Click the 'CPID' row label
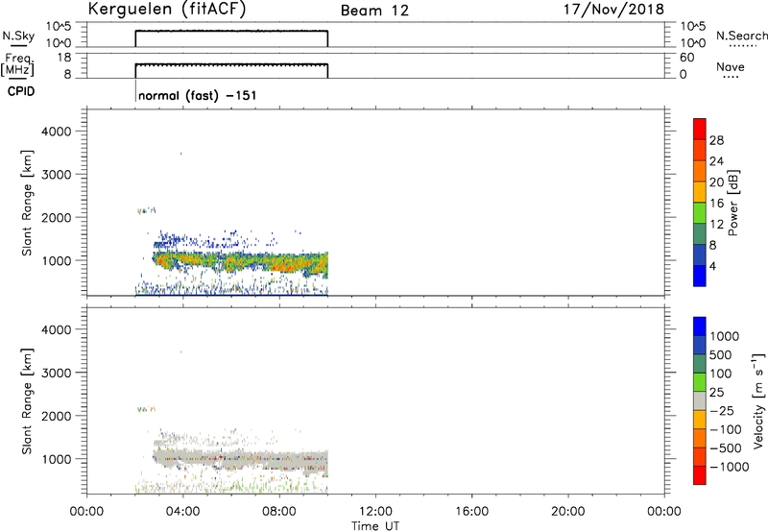This screenshot has width=768, height=532. (21, 91)
